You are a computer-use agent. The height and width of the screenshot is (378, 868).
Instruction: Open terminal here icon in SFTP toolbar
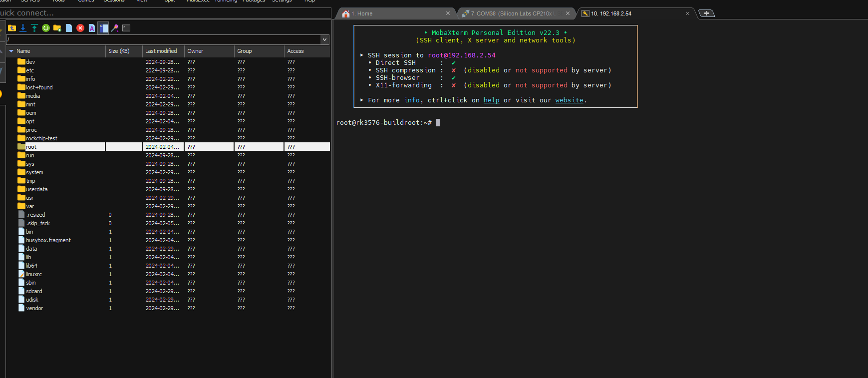point(126,28)
